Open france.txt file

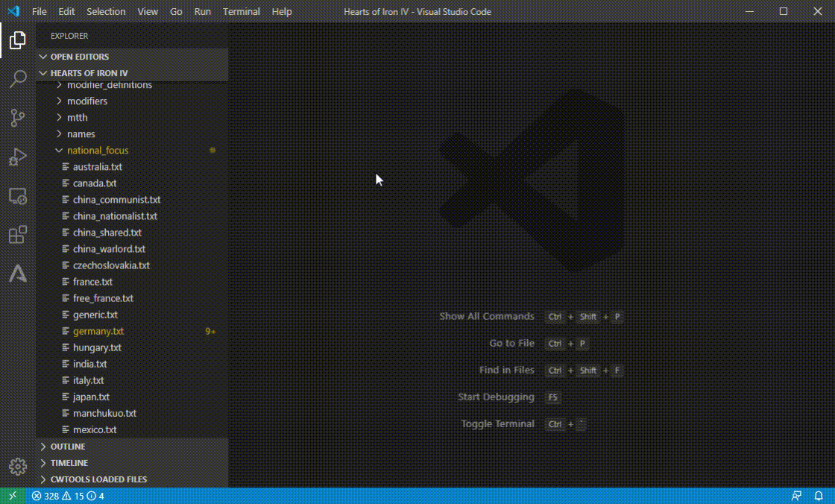pyautogui.click(x=132, y=282)
